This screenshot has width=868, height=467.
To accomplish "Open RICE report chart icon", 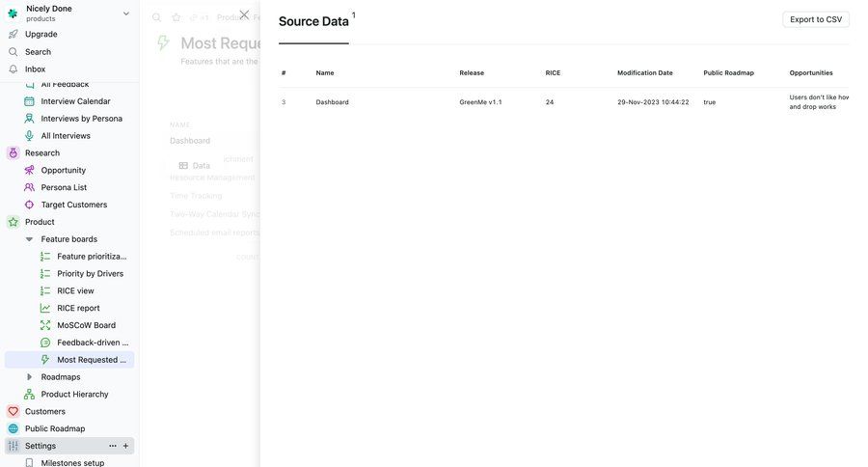I will 45,309.
